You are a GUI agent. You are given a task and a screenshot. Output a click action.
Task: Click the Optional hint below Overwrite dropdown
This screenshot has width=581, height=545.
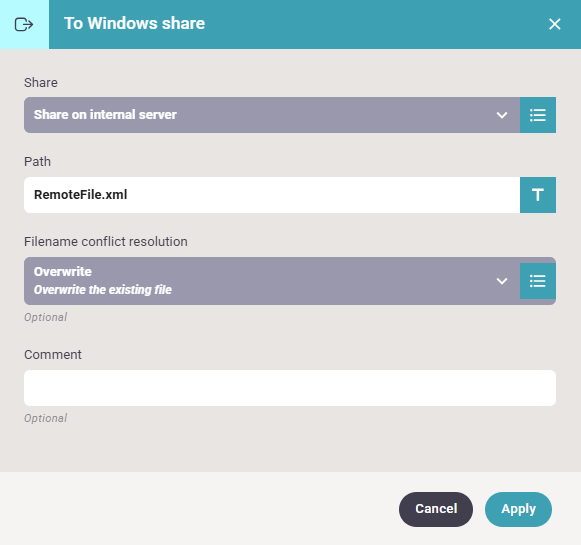(x=46, y=317)
